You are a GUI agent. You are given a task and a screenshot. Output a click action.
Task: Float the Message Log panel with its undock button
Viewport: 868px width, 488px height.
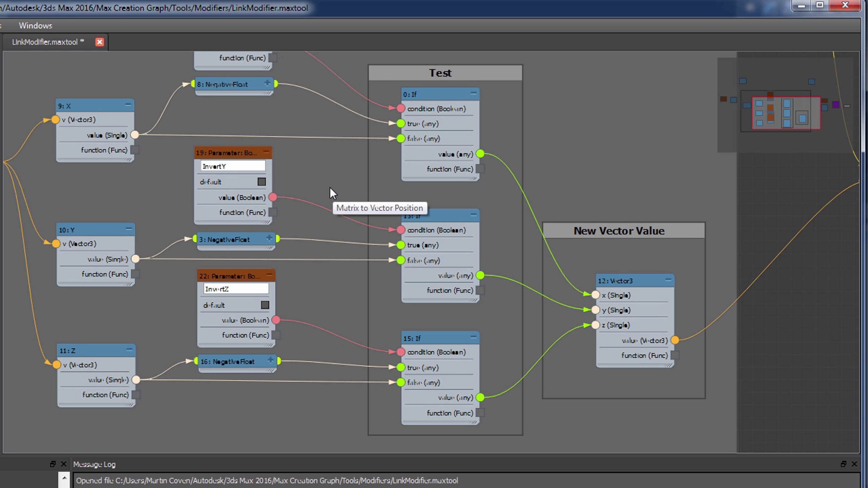(843, 464)
